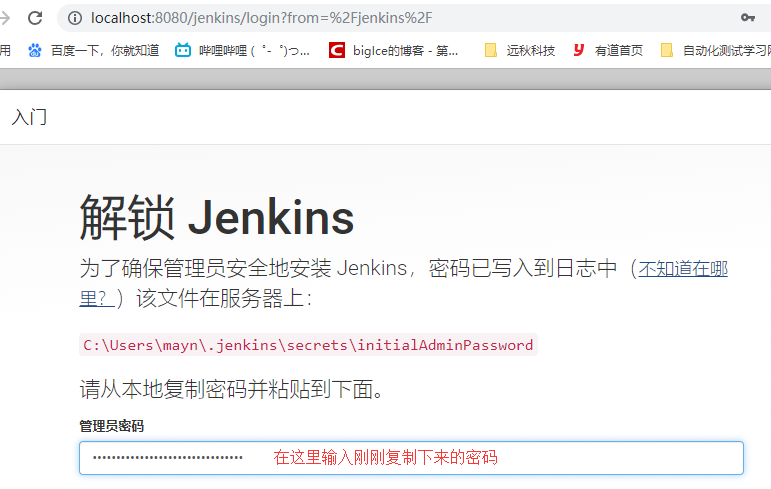The width and height of the screenshot is (771, 489).
Task: Click the Youdao red y icon
Action: point(579,50)
